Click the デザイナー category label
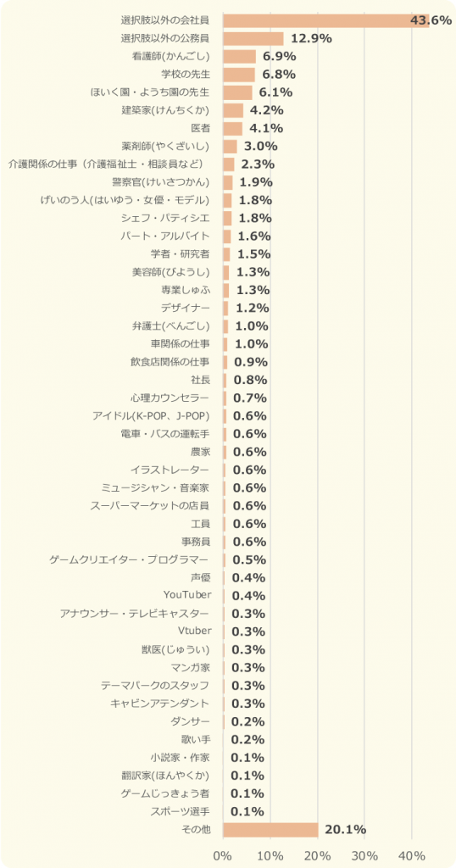 (x=184, y=308)
